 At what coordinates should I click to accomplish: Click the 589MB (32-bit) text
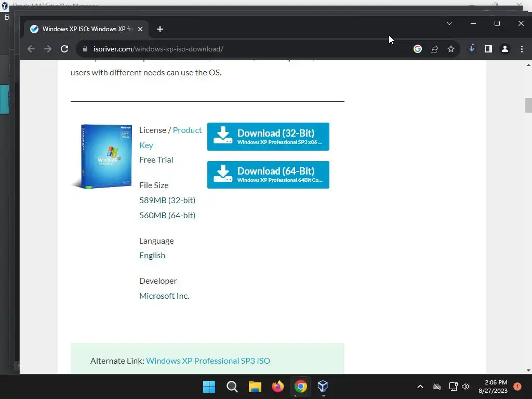[167, 200]
